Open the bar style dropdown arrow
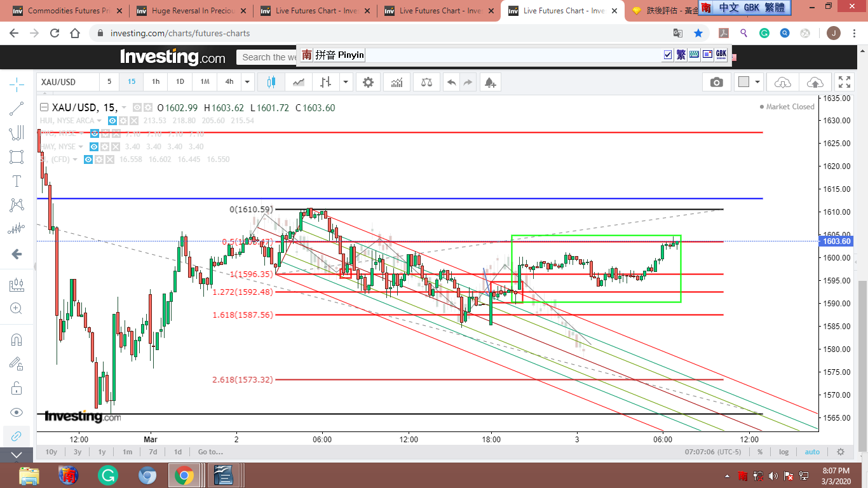The image size is (868, 488). point(346,82)
